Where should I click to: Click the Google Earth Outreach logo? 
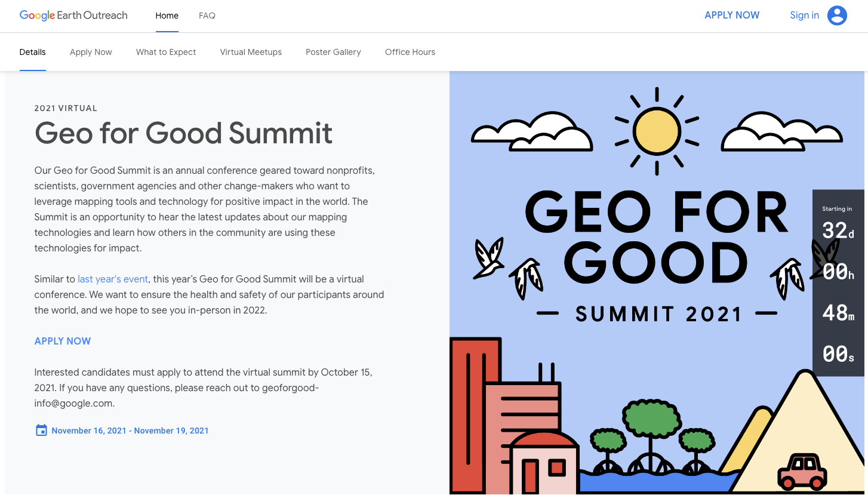pos(73,16)
